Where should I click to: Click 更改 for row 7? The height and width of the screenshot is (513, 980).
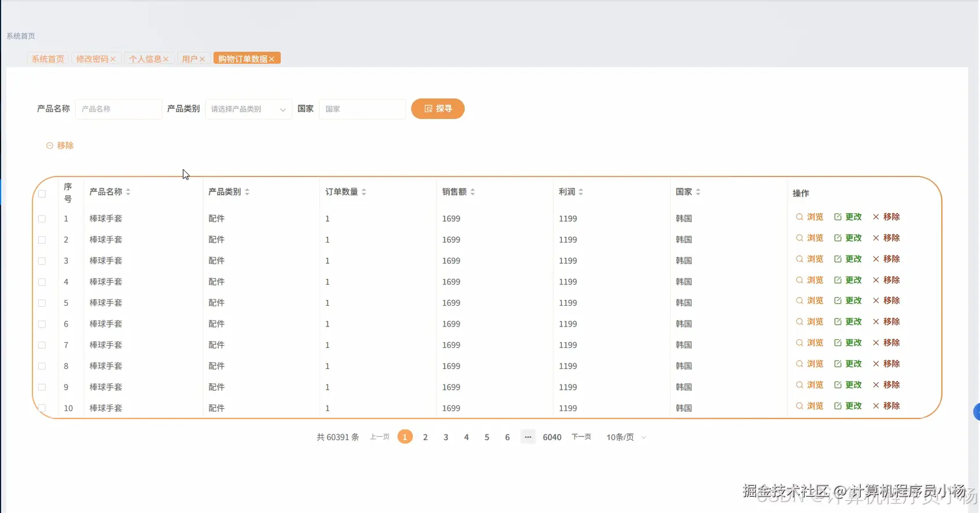click(x=847, y=343)
